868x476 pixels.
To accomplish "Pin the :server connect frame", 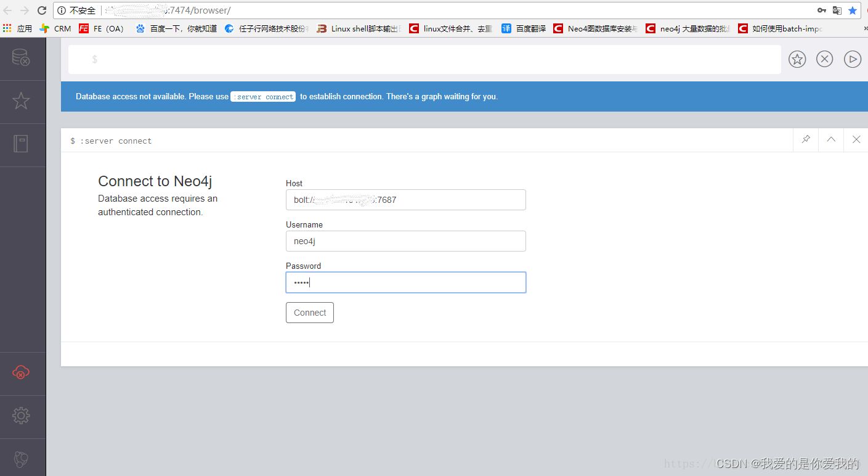I will tap(806, 140).
